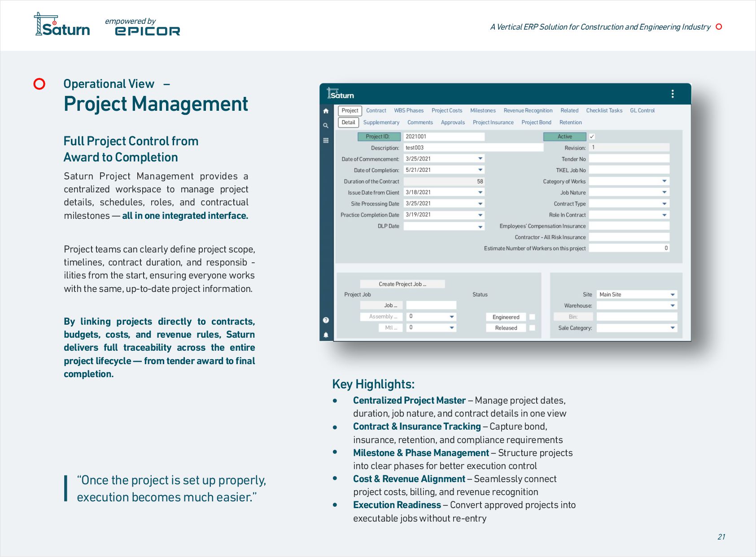756x557 pixels.
Task: Click the Duration of the Contract value 58
Action: 444,181
